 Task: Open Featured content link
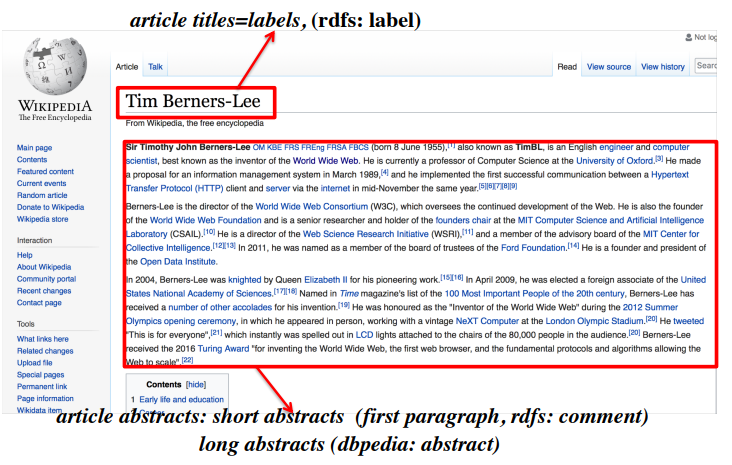click(x=45, y=171)
